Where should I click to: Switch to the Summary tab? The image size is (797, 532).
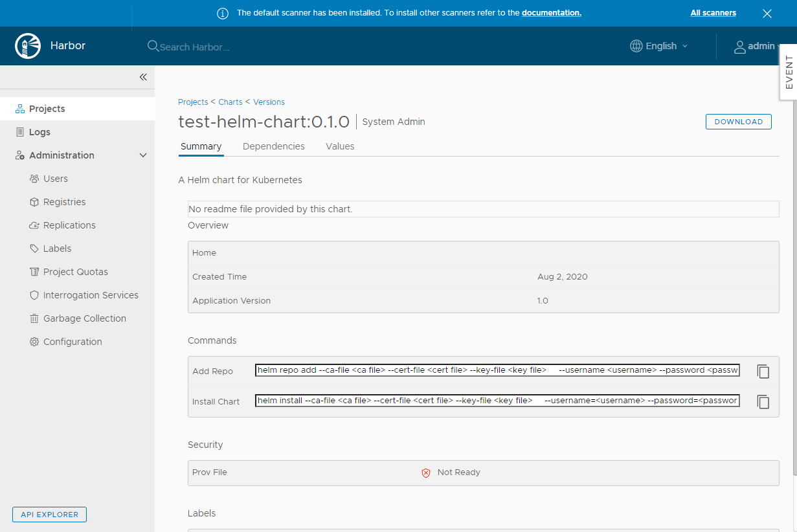tap(201, 146)
